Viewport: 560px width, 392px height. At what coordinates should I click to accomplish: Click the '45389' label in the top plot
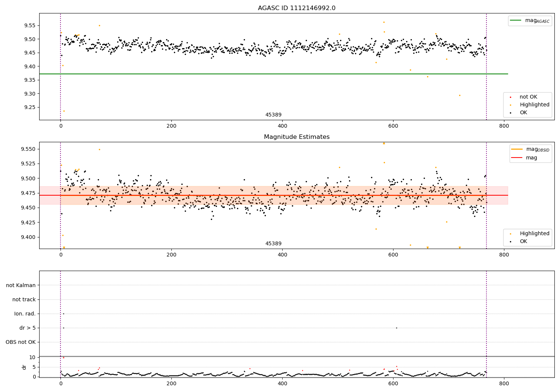click(273, 115)
